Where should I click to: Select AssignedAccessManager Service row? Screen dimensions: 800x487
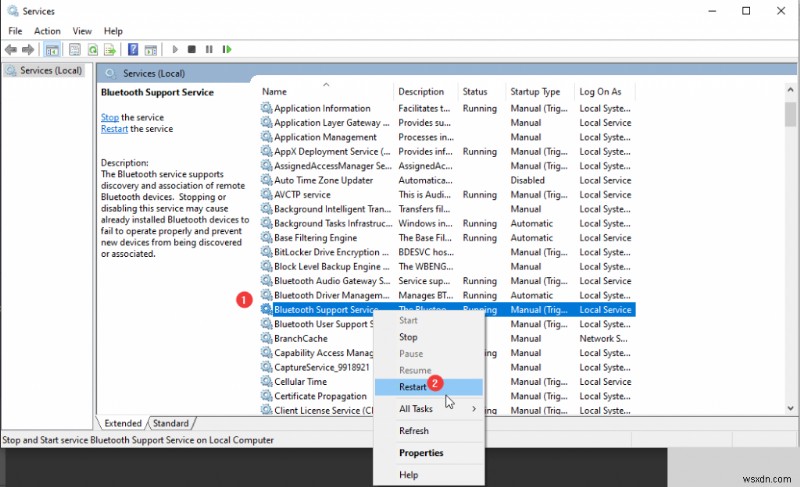[x=447, y=166]
